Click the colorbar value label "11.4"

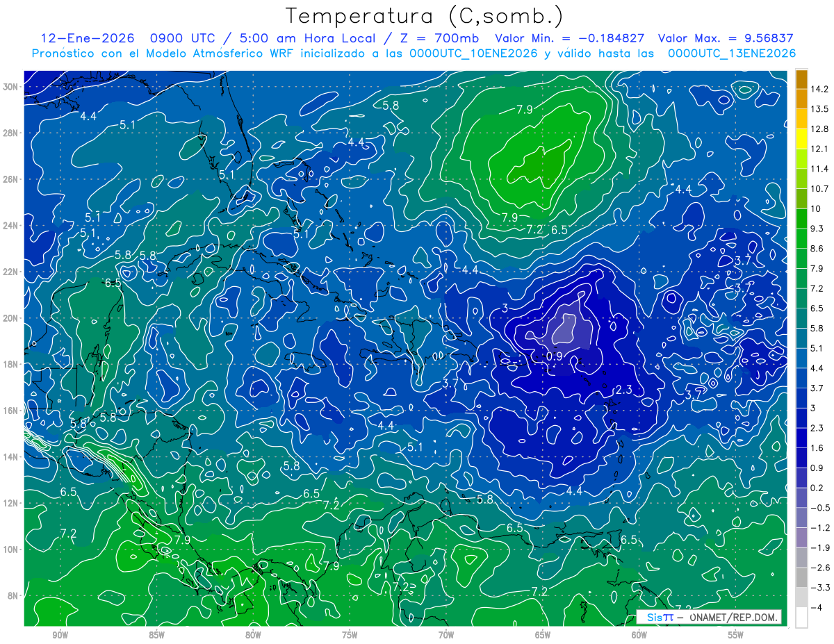[x=820, y=169]
